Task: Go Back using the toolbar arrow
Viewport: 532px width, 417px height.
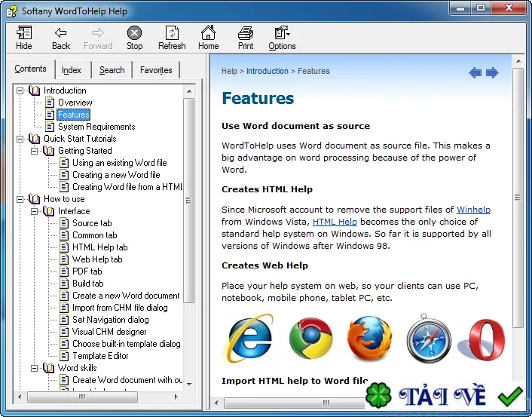Action: pos(61,38)
